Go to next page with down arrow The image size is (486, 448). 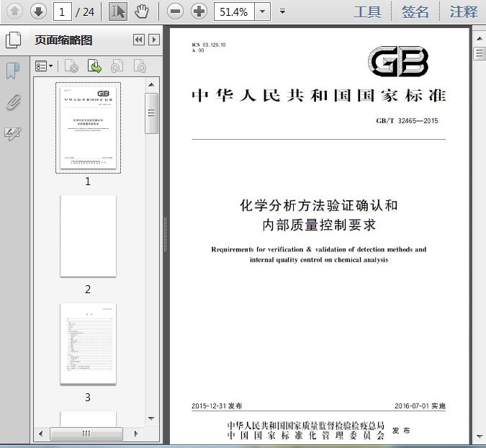pyautogui.click(x=38, y=12)
